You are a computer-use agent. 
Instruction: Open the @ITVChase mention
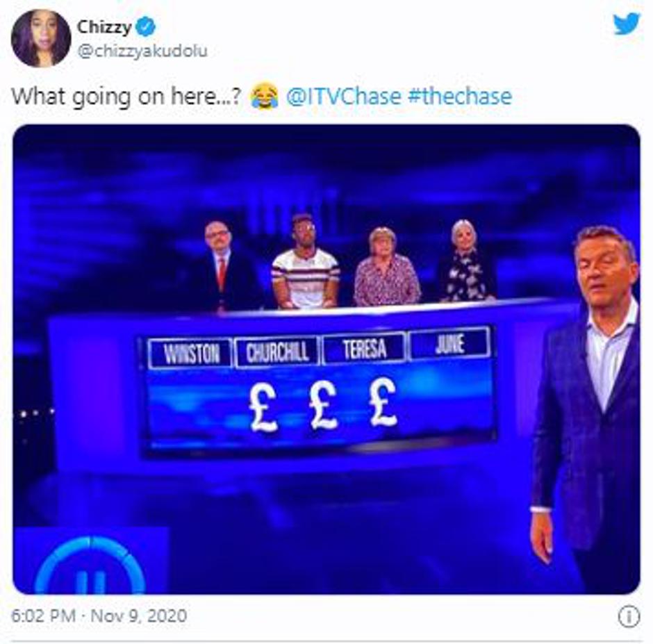click(344, 97)
